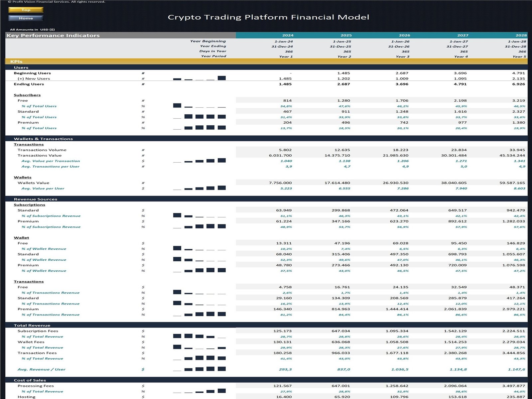Click the Avg. Revenue / User sparkline
The image size is (532, 399).
pyautogui.click(x=199, y=369)
